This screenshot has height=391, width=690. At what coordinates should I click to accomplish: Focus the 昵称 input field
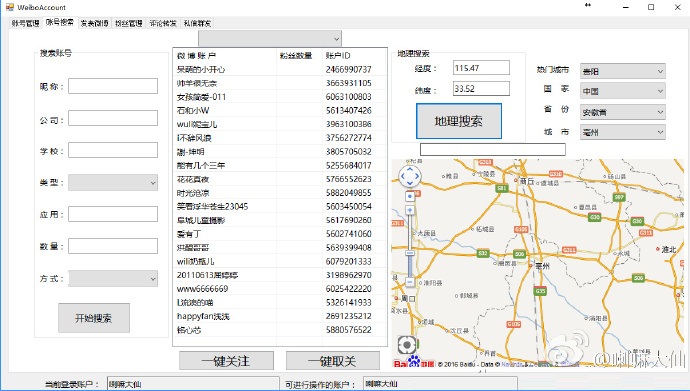point(113,86)
